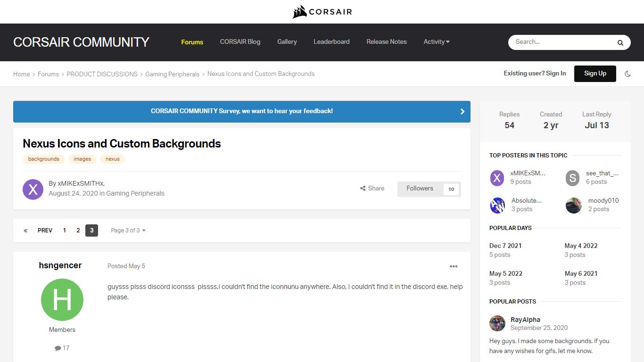Open the survey banner arrow
644x362 pixels.
pyautogui.click(x=462, y=112)
